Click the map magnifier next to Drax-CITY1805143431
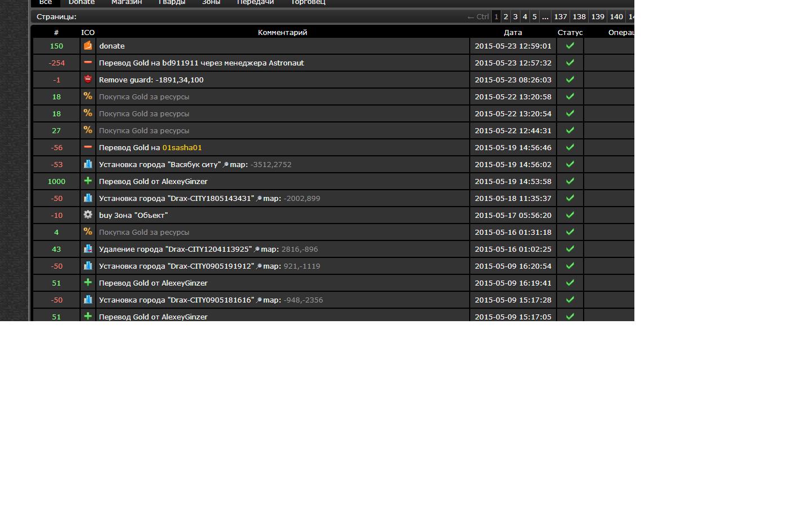 [x=259, y=199]
